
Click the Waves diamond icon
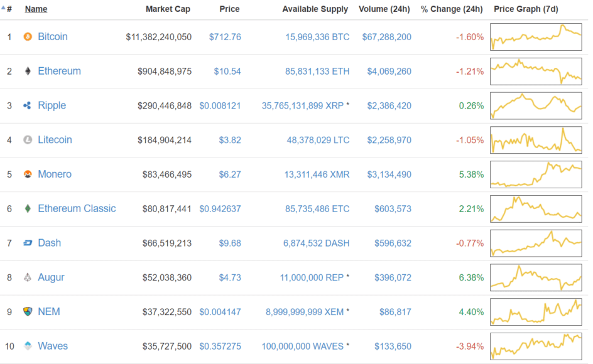28,346
